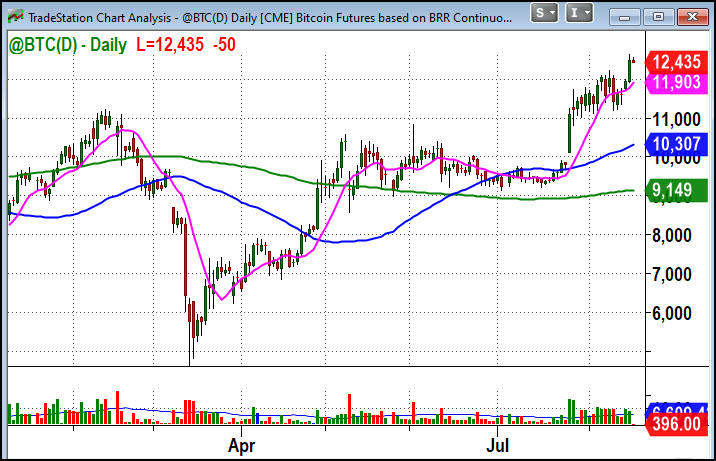
Task: Minimize the Chart Analysis window
Action: coord(624,17)
